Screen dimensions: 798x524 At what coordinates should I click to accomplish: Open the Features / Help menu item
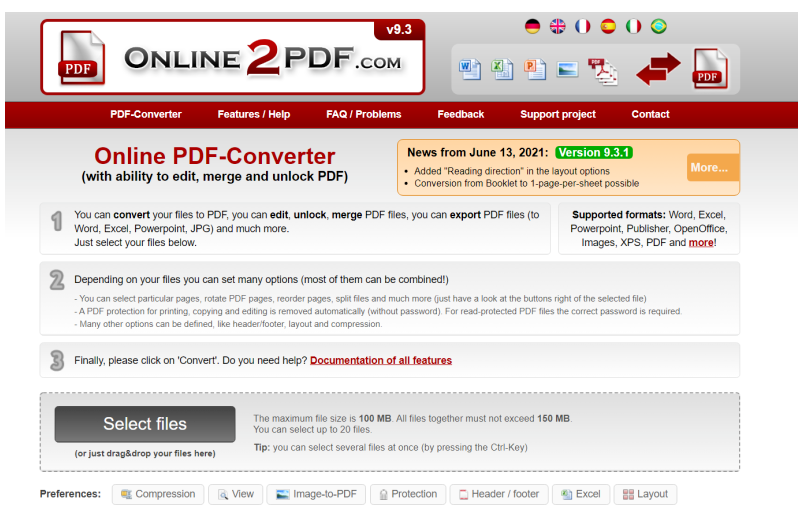tap(253, 114)
